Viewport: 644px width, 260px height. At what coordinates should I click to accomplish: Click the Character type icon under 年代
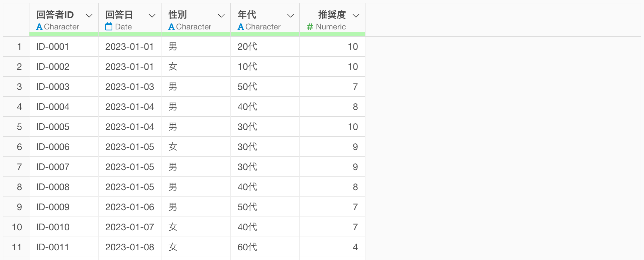pos(240,27)
